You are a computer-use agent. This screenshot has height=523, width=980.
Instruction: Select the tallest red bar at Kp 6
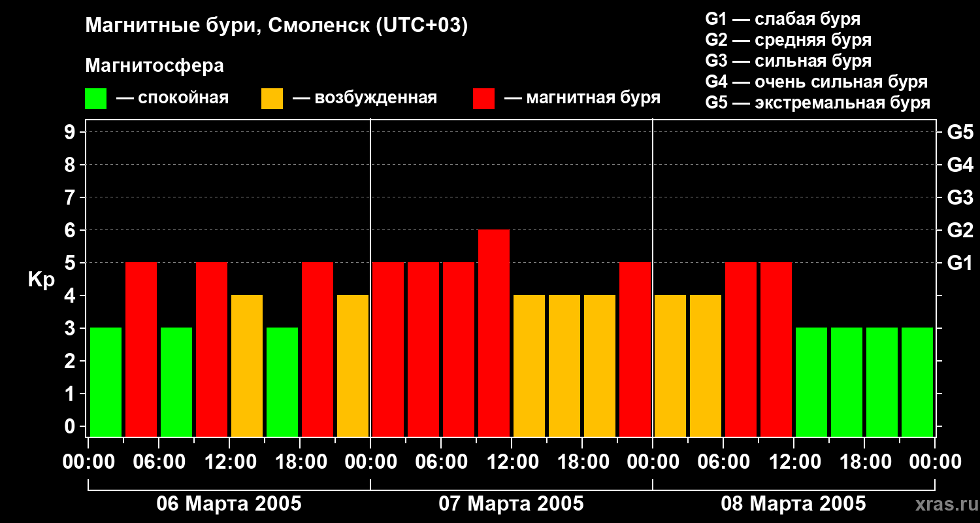pos(494,333)
